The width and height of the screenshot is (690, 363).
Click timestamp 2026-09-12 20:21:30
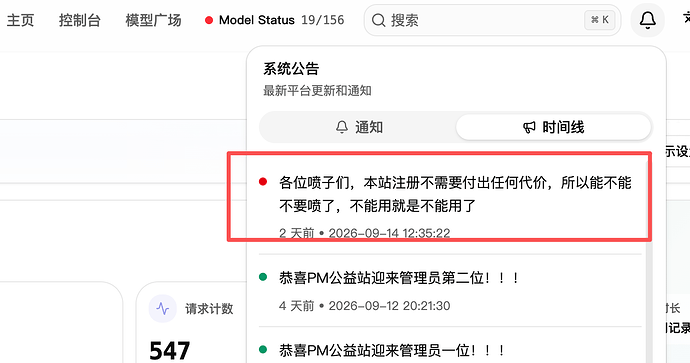[389, 305]
